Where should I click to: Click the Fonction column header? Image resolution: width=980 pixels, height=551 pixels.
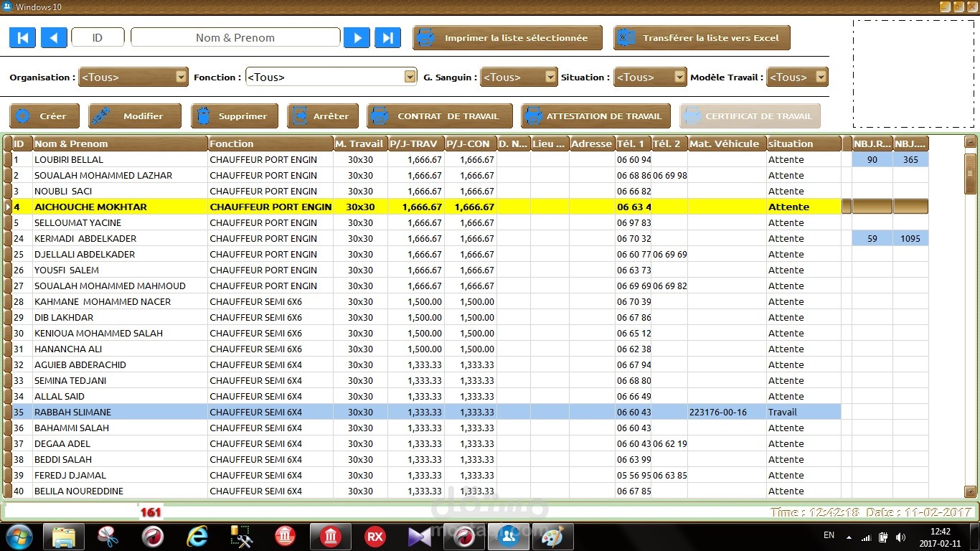tap(270, 143)
